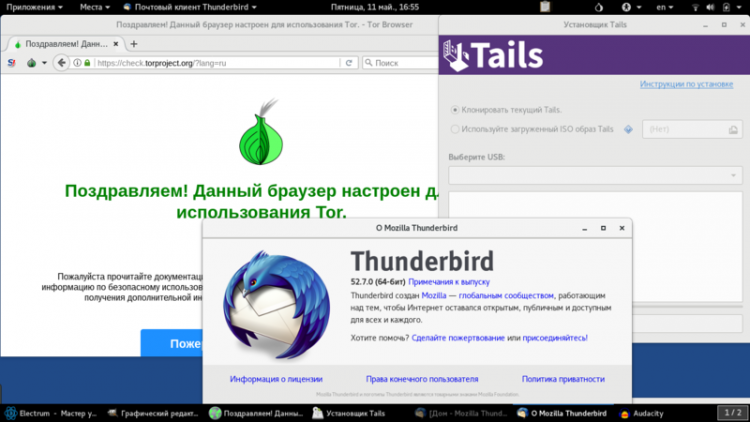750x422 pixels.
Task: Maximize the О Mozilla Thunderbird dialog
Action: pos(603,228)
